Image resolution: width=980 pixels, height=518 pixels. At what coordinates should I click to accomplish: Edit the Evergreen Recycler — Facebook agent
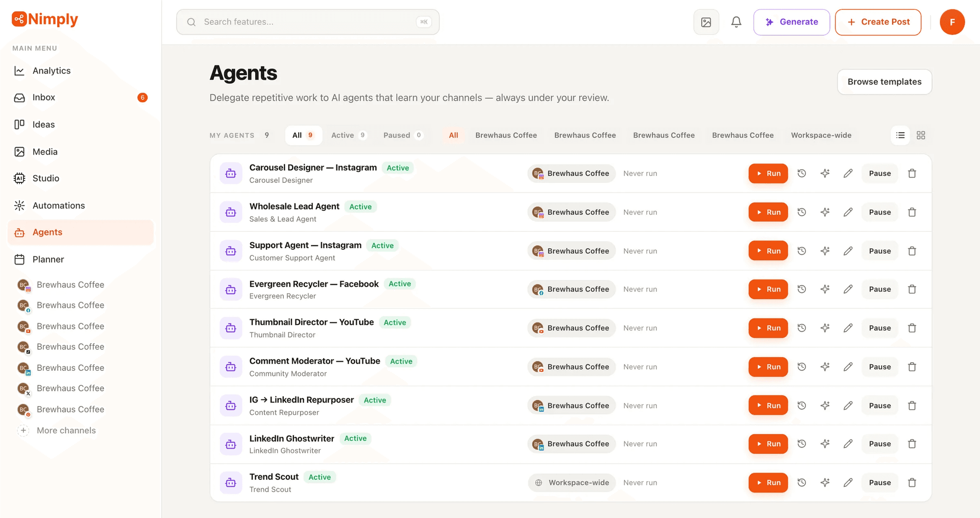(x=848, y=289)
